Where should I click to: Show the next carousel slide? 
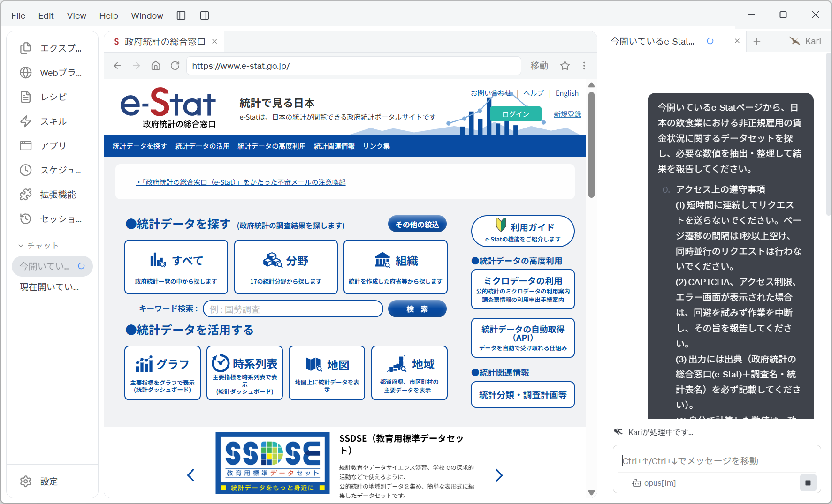pyautogui.click(x=499, y=475)
